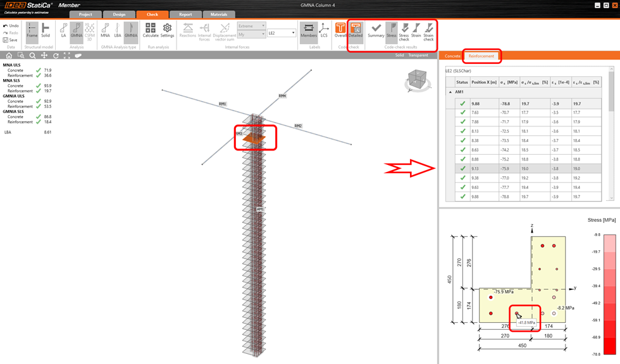This screenshot has width=620, height=364.
Task: Switch structural model to Solid
Action: click(46, 30)
